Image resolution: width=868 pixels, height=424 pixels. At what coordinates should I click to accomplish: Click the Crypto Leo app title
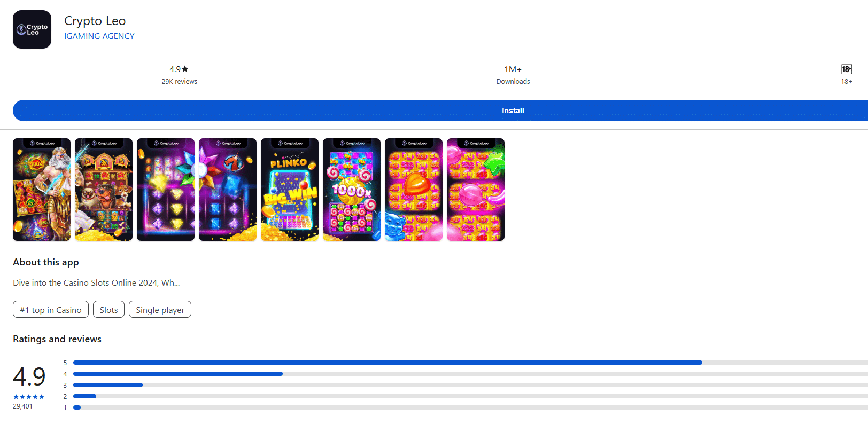(x=95, y=21)
